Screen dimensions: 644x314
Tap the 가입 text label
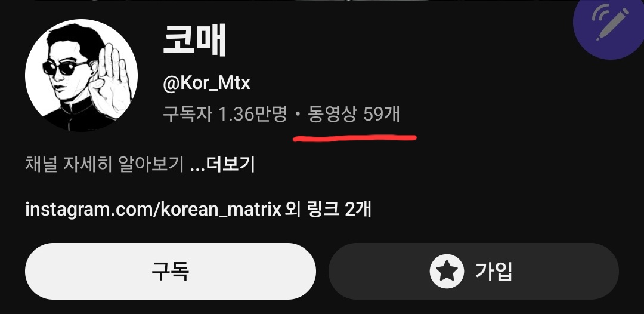[x=494, y=271]
